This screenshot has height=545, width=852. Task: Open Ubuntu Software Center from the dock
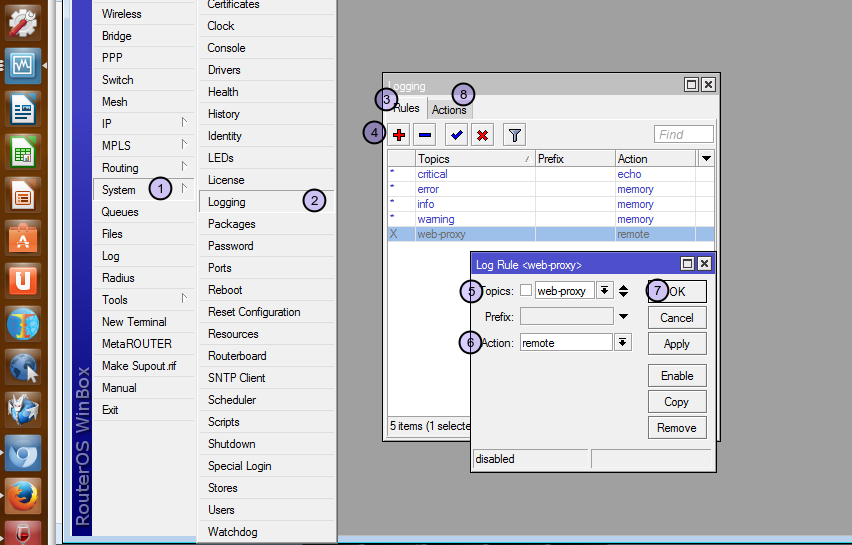22,238
